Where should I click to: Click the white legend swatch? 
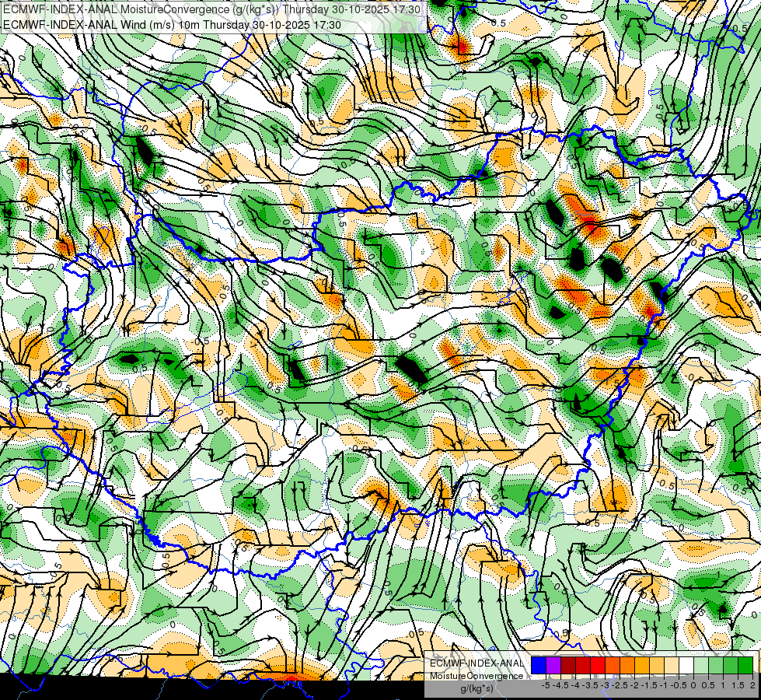(686, 665)
